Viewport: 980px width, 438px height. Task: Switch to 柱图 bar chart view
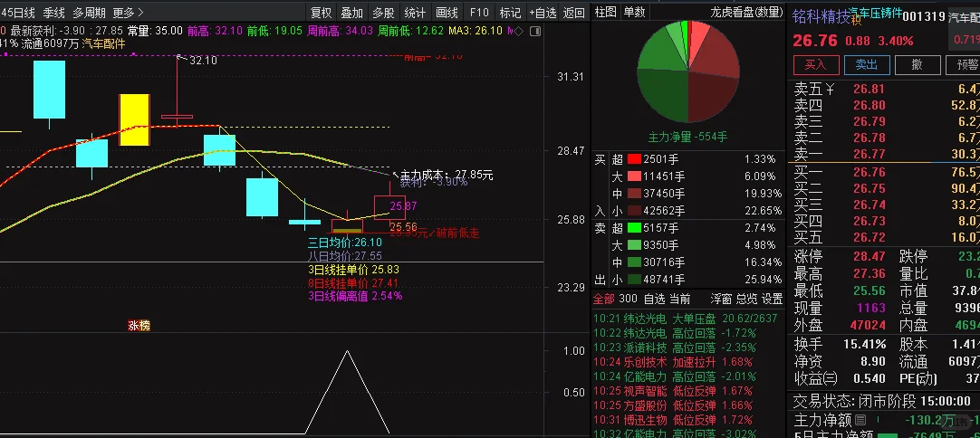click(x=605, y=12)
